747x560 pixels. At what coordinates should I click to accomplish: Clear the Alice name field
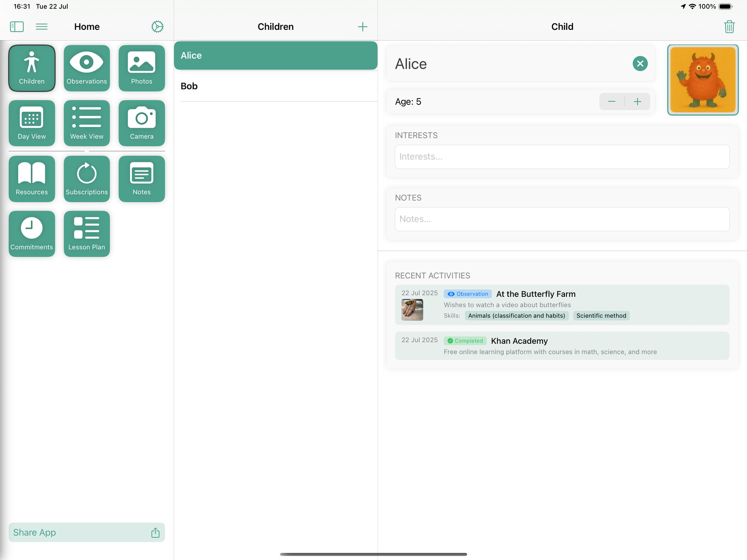pyautogui.click(x=640, y=63)
